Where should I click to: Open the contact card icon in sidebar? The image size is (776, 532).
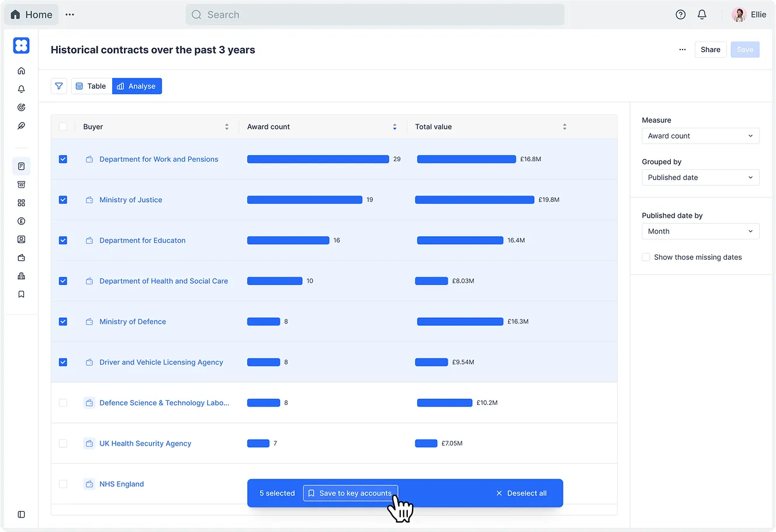coord(22,239)
